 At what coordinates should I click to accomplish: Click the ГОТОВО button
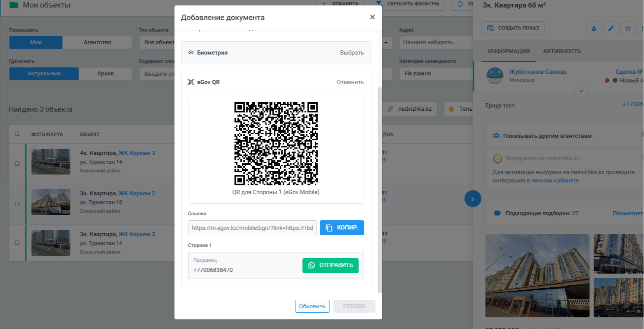(x=354, y=306)
